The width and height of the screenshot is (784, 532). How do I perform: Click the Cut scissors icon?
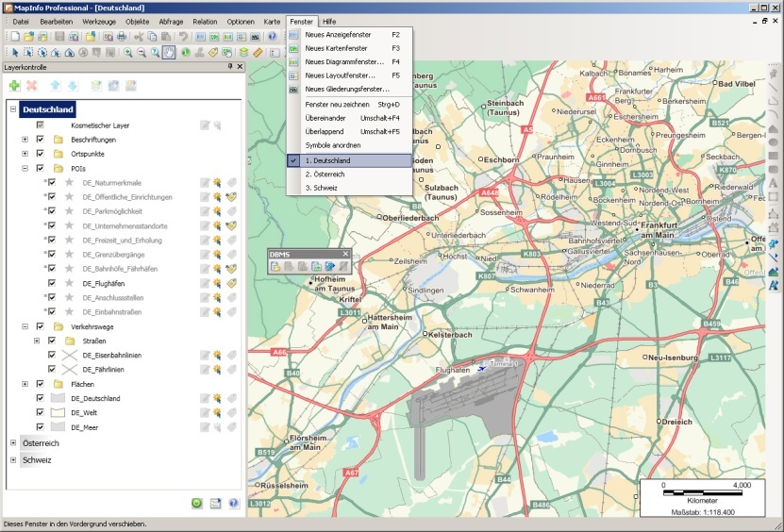tap(139, 37)
